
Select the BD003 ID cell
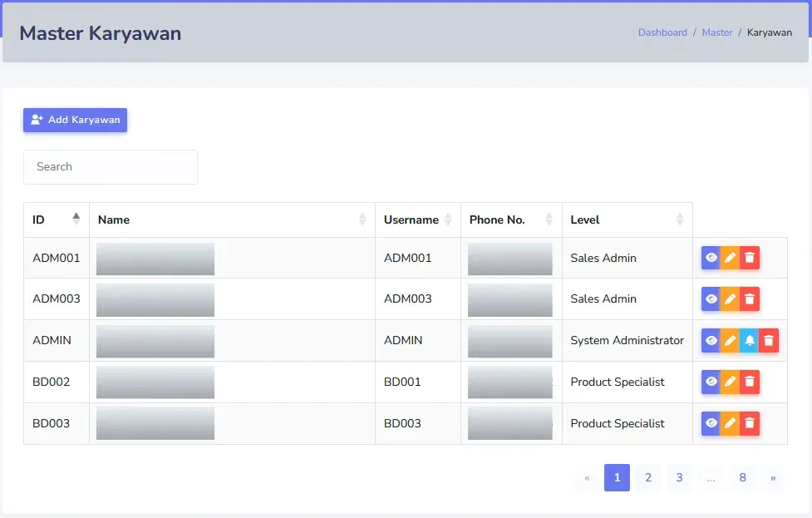[57, 423]
